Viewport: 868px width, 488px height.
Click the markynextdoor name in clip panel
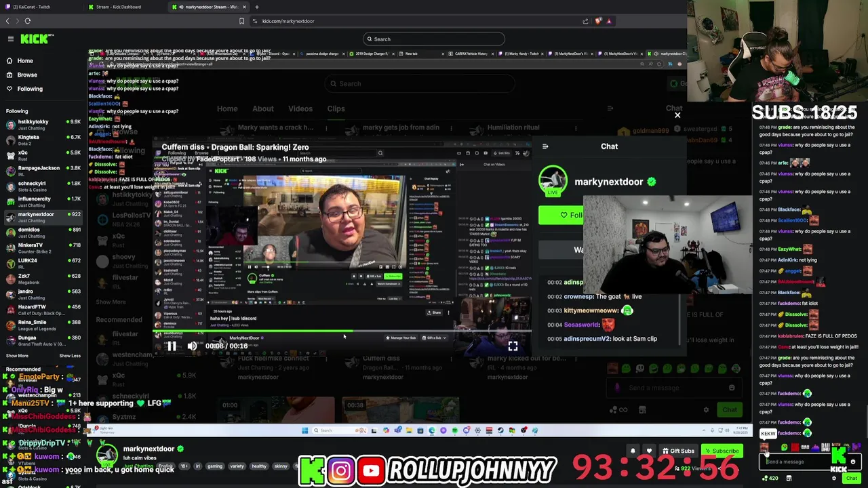[608, 182]
